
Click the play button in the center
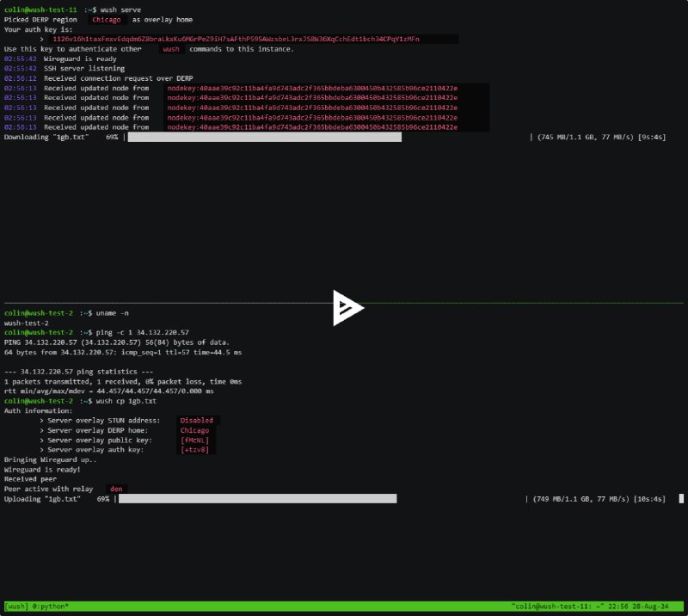click(x=348, y=308)
